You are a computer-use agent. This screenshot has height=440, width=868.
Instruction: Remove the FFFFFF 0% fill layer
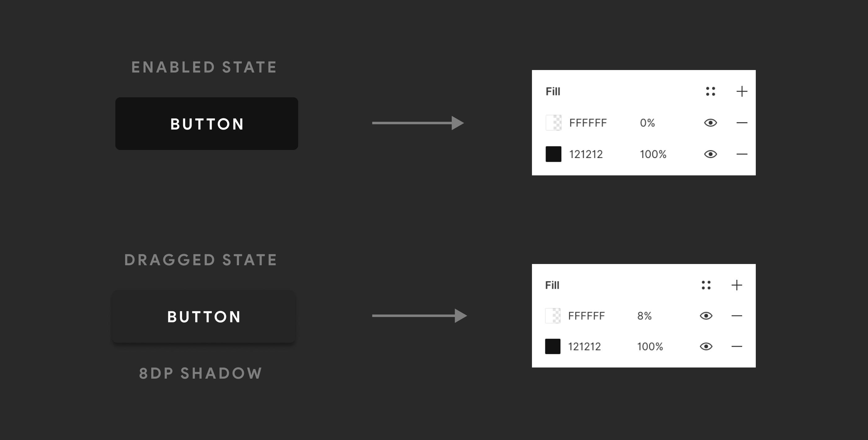742,123
